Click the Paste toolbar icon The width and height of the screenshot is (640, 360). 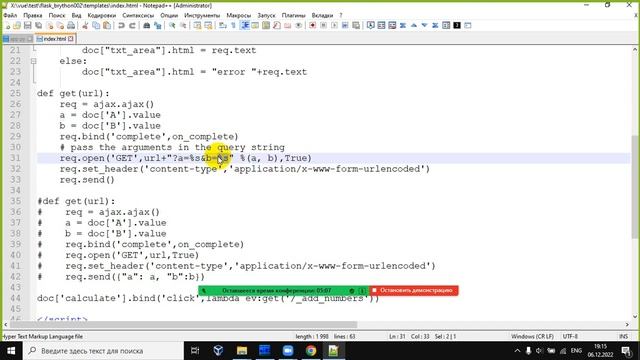[x=107, y=25]
